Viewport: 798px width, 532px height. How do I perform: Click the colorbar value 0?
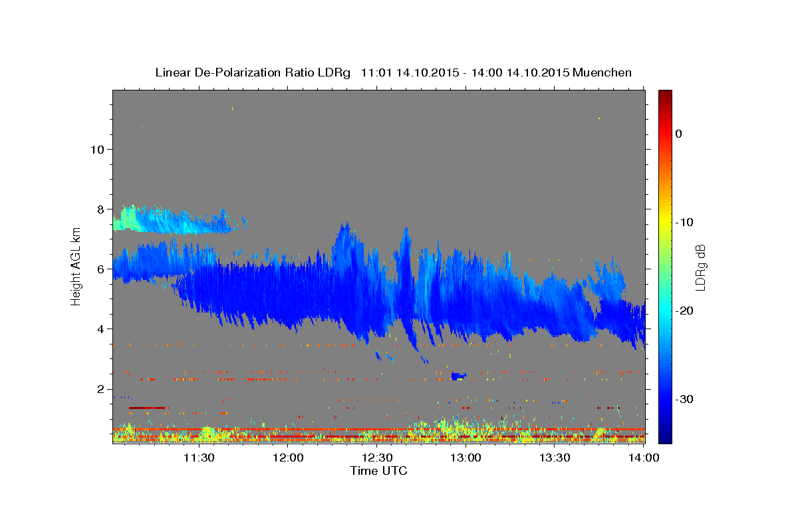click(679, 134)
